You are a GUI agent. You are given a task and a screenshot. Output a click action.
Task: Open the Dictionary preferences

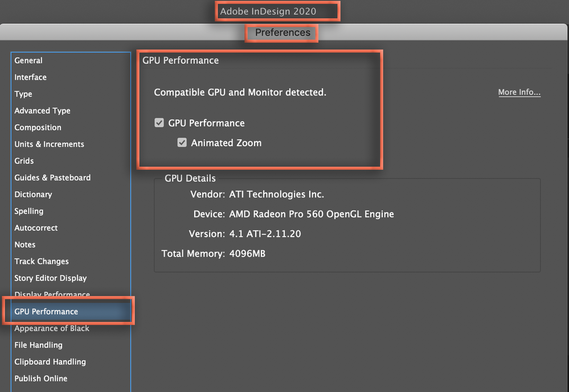(x=34, y=195)
